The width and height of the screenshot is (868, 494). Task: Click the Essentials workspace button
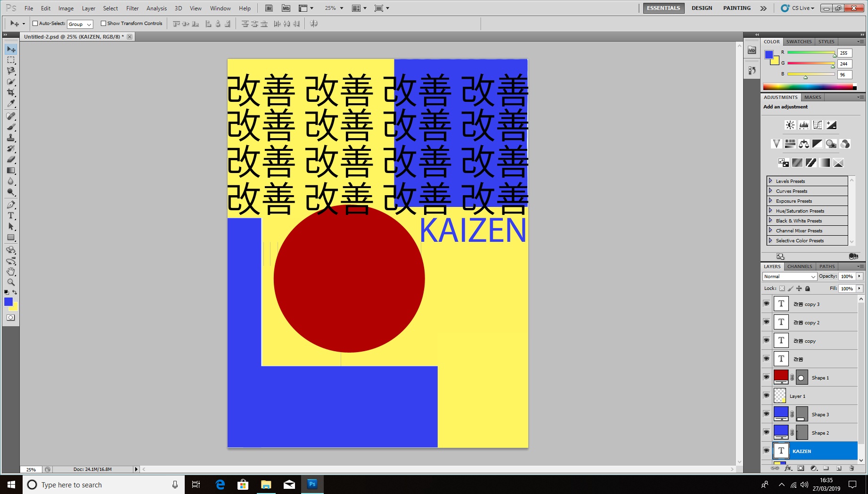click(x=663, y=8)
